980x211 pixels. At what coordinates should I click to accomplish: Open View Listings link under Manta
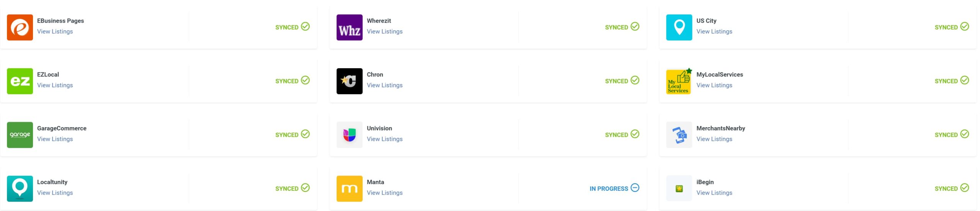click(384, 192)
